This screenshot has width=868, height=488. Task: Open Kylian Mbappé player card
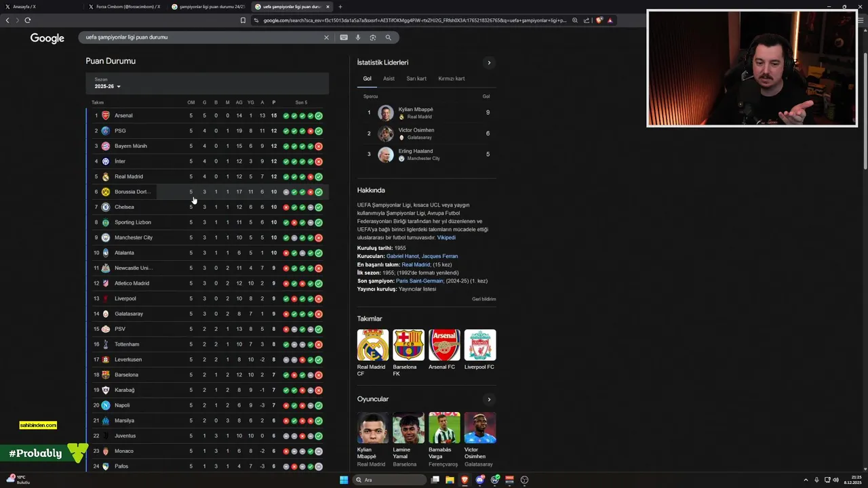(x=372, y=439)
